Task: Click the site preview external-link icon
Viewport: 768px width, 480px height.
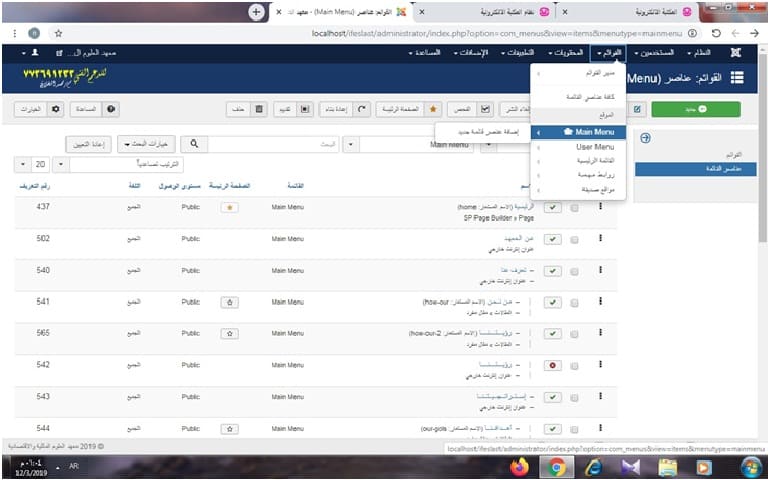Action: tap(59, 53)
